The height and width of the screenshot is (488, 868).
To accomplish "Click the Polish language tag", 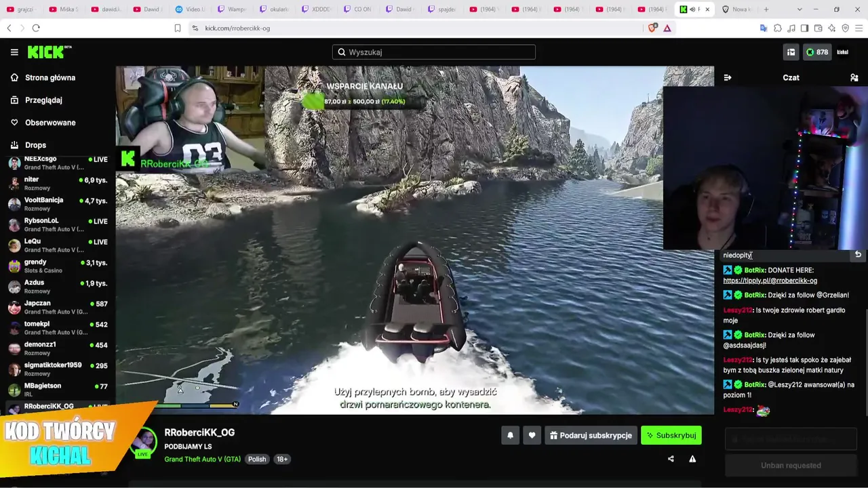I will (x=257, y=459).
